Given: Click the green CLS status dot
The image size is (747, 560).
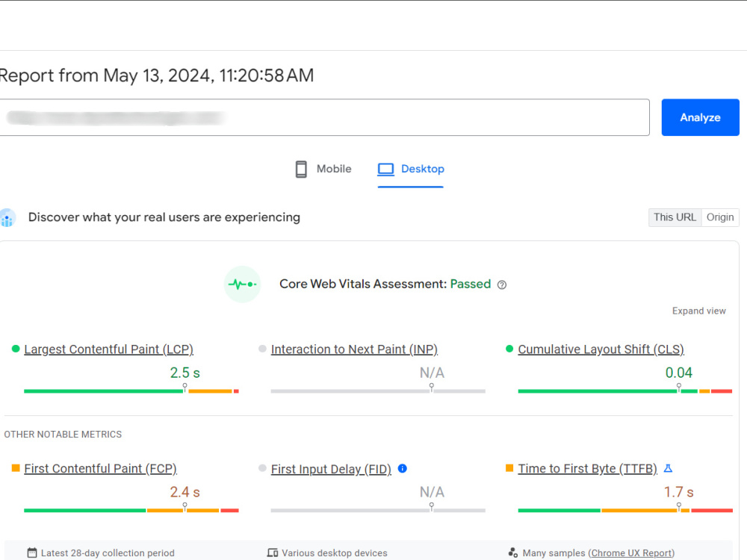Looking at the screenshot, I should click(x=509, y=349).
